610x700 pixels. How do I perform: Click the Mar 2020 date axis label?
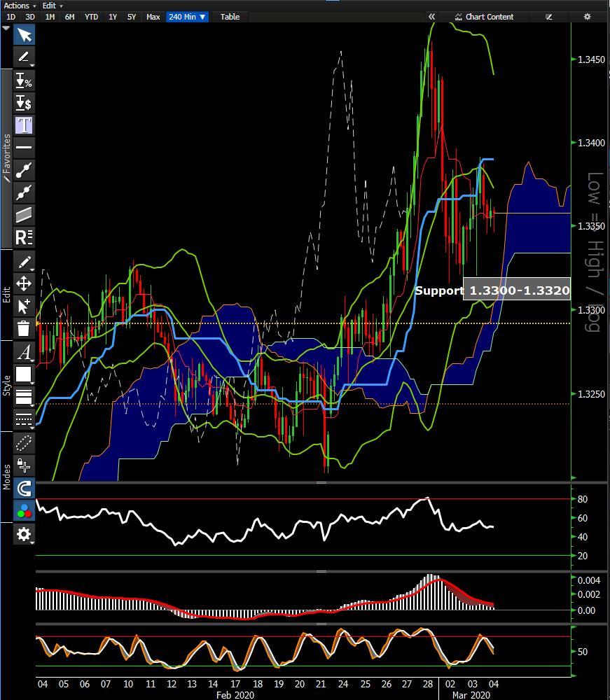pyautogui.click(x=471, y=695)
